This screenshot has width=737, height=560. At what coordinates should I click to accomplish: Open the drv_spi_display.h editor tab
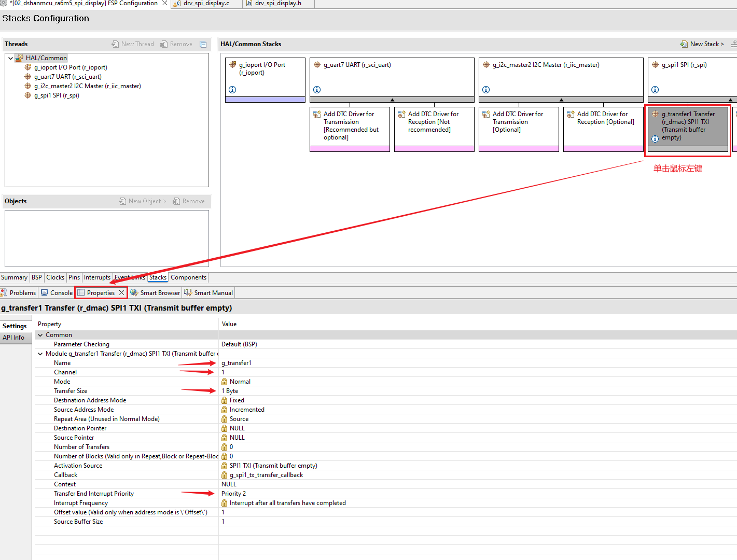278,3
